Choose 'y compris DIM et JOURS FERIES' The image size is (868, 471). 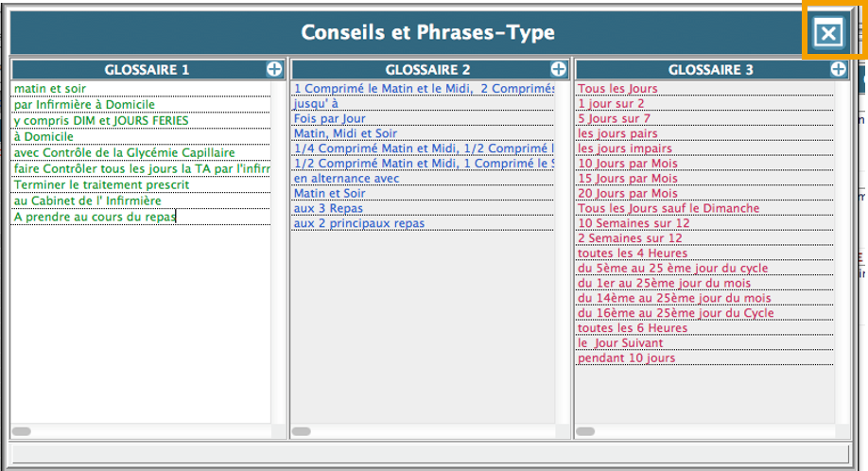tap(100, 121)
